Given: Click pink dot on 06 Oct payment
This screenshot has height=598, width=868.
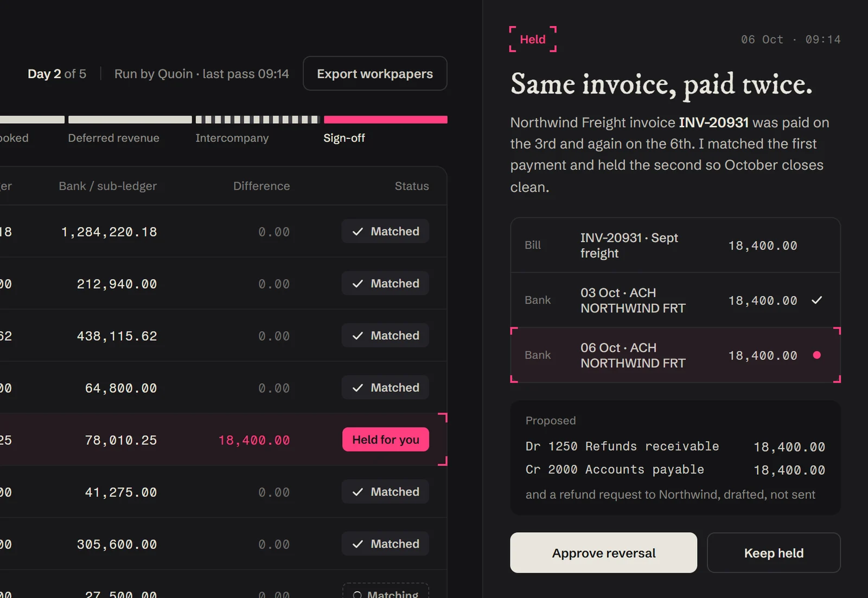Looking at the screenshot, I should click(817, 355).
